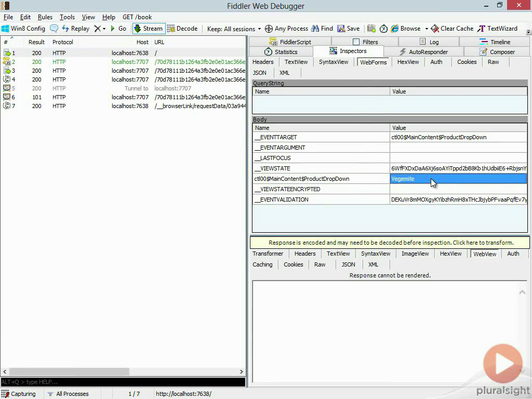Expand the Browse dropdown arrow
Image resolution: width=532 pixels, height=399 pixels.
tap(427, 29)
